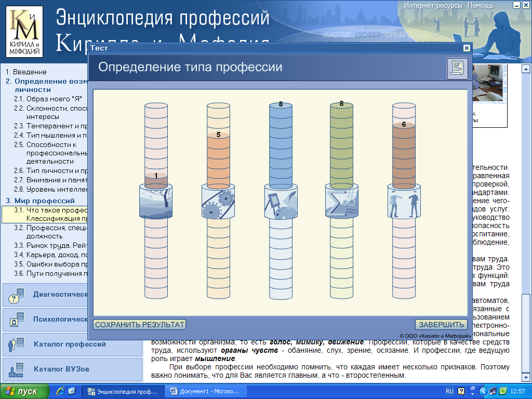Switch to Документ1 Microsoft Word taskbar window

(x=206, y=392)
